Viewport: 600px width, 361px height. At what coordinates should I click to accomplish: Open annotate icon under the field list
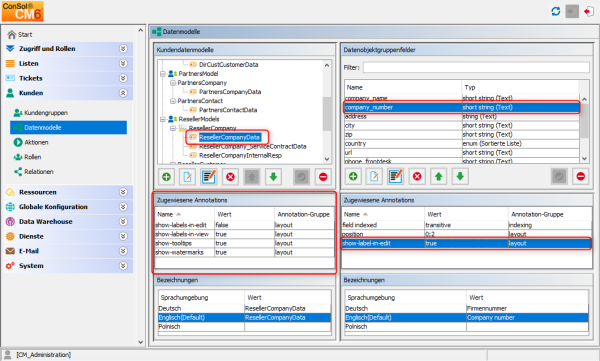pos(396,176)
